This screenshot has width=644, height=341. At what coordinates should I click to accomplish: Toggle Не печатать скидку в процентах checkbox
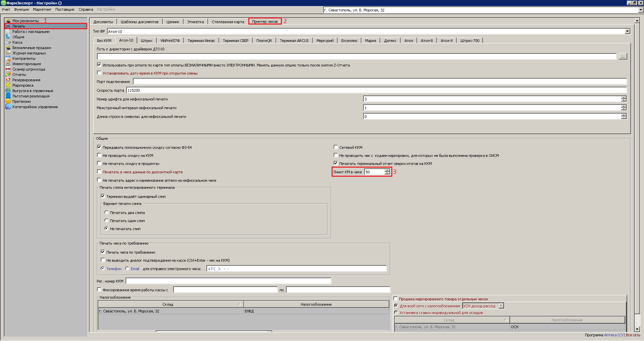point(99,163)
